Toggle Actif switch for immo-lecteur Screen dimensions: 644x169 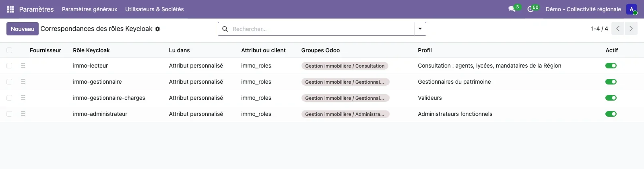tap(611, 66)
